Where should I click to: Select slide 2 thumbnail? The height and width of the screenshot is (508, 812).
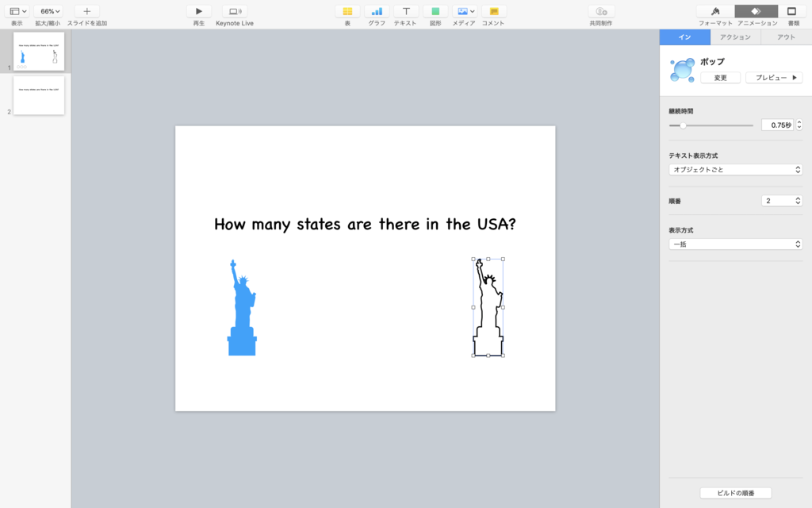pos(39,95)
